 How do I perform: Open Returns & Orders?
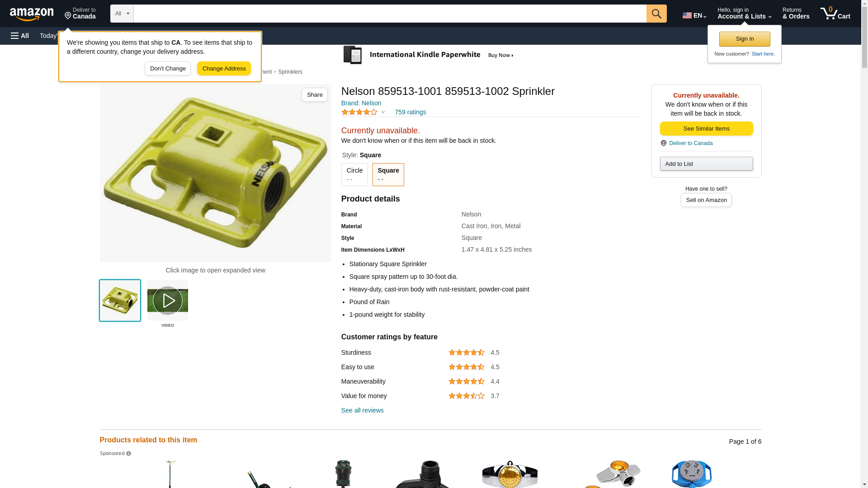(x=796, y=13)
